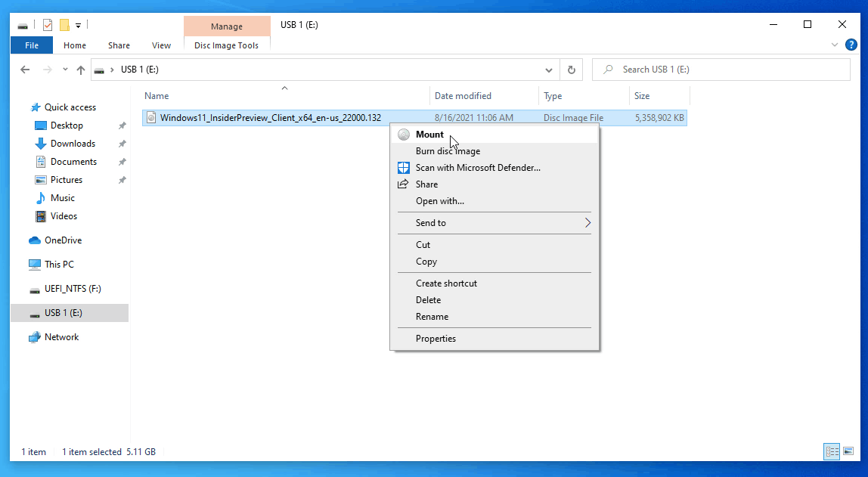868x477 pixels.
Task: Choose Burn disc image menu entry
Action: click(494, 151)
